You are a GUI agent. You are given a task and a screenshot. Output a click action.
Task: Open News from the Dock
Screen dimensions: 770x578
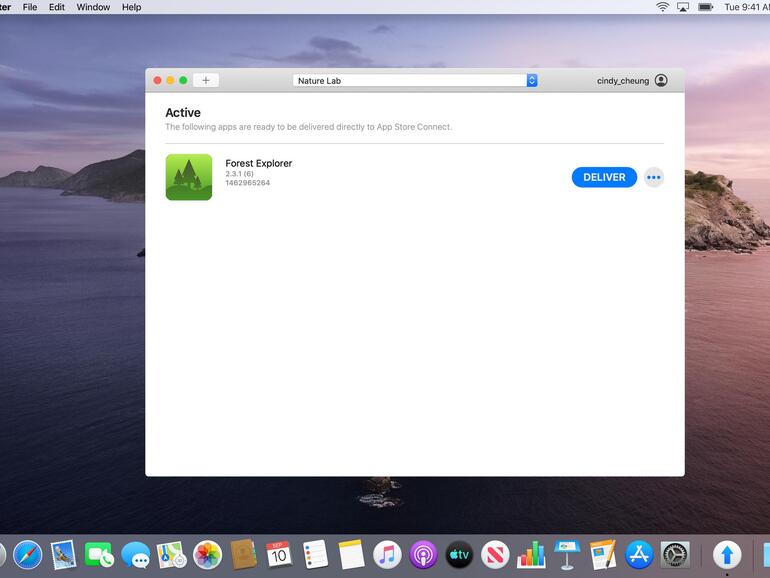point(495,555)
